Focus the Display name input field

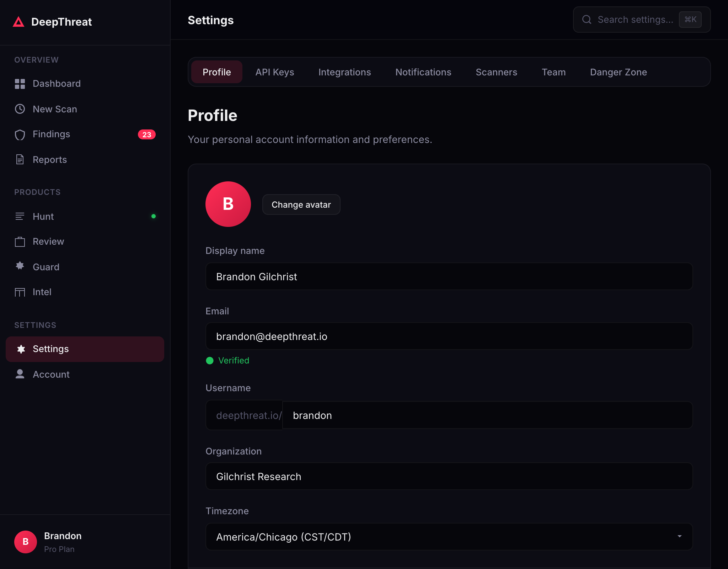coord(449,277)
